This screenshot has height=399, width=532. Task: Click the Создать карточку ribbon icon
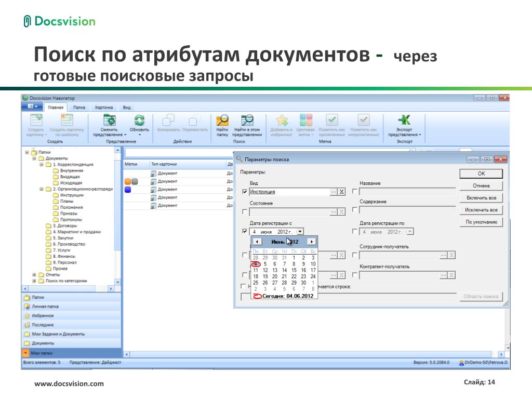pos(36,121)
